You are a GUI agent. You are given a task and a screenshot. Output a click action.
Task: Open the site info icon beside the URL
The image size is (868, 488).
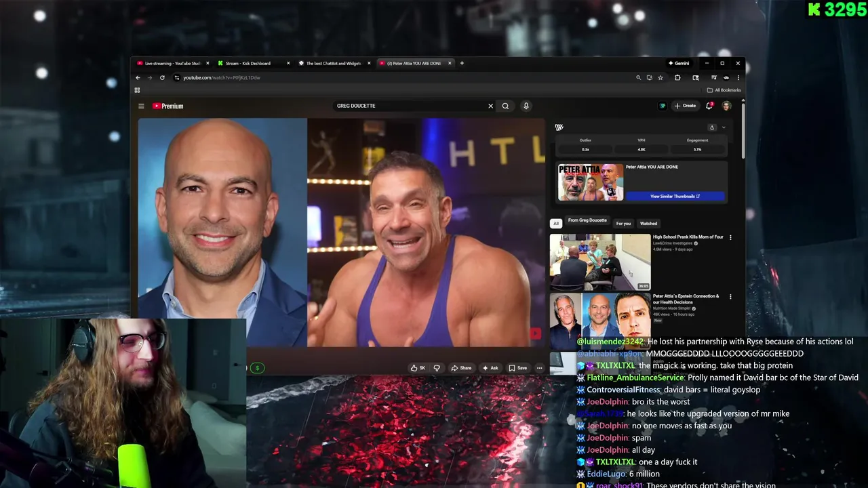(176, 77)
